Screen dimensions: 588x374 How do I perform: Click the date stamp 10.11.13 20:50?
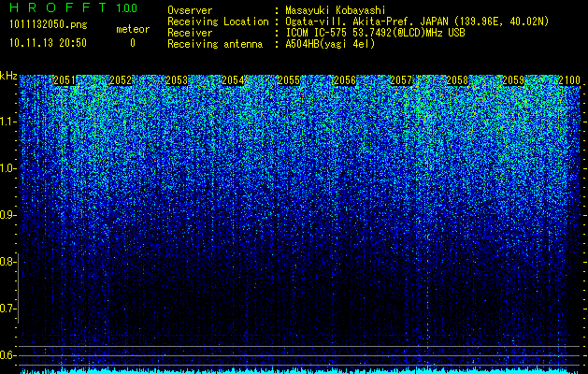[48, 43]
